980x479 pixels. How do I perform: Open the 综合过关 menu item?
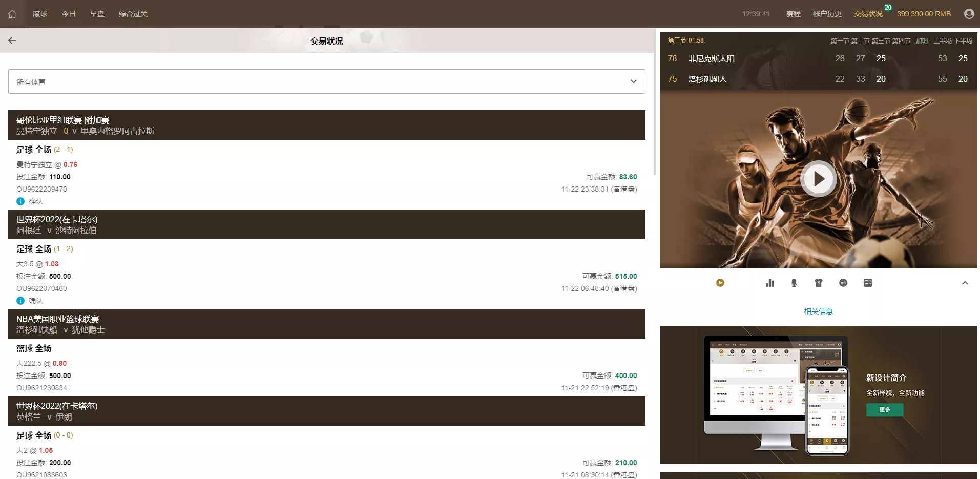point(132,14)
